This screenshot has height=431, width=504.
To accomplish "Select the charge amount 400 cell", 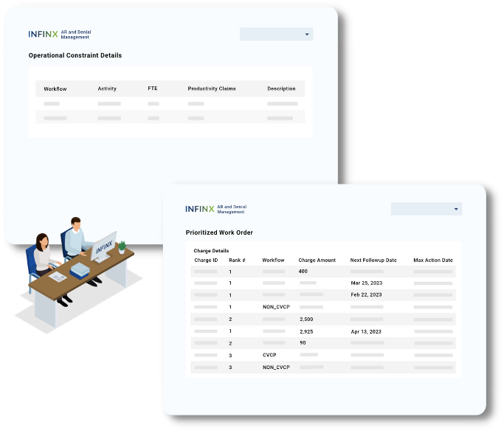I will point(303,272).
